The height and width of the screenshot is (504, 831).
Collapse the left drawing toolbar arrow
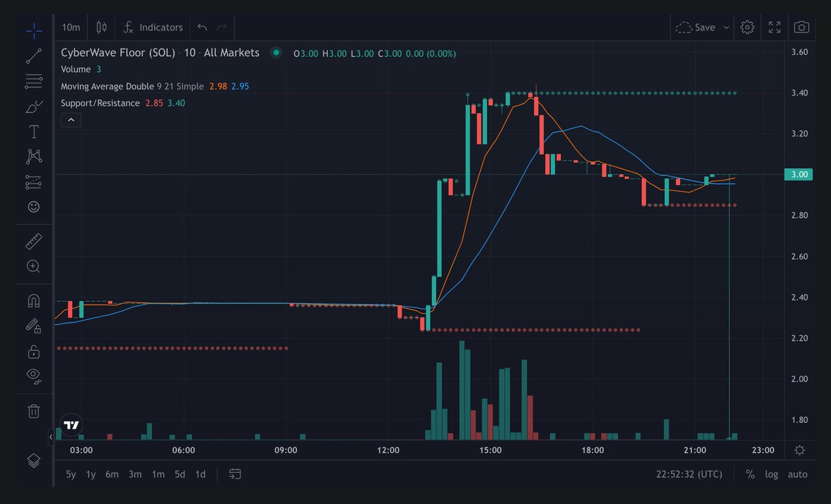[x=51, y=437]
